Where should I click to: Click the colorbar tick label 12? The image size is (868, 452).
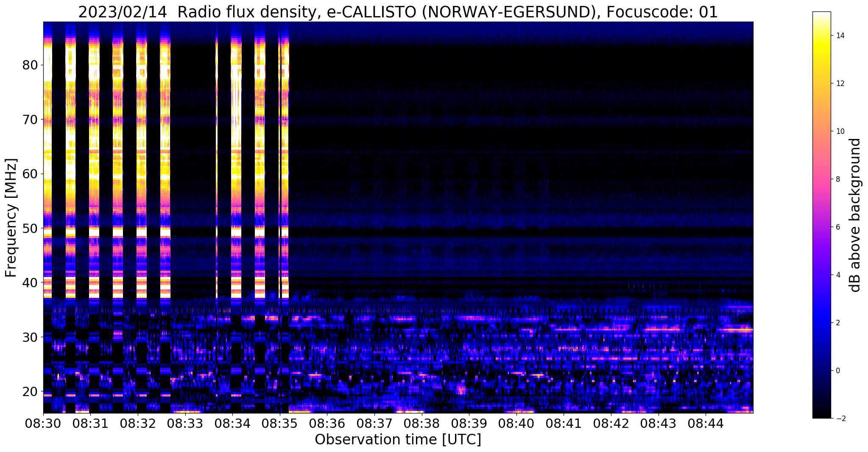click(x=840, y=83)
